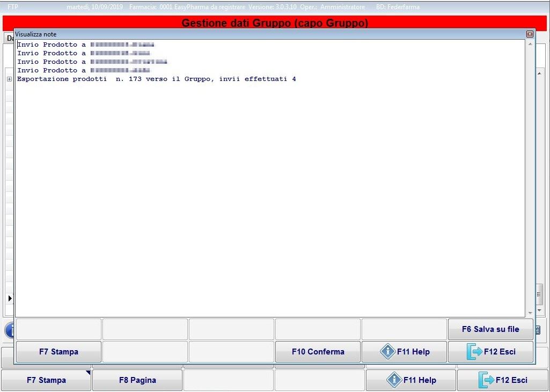This screenshot has height=392, width=550.
Task: Click the blue info icon at the left edge
Action: coord(9,329)
